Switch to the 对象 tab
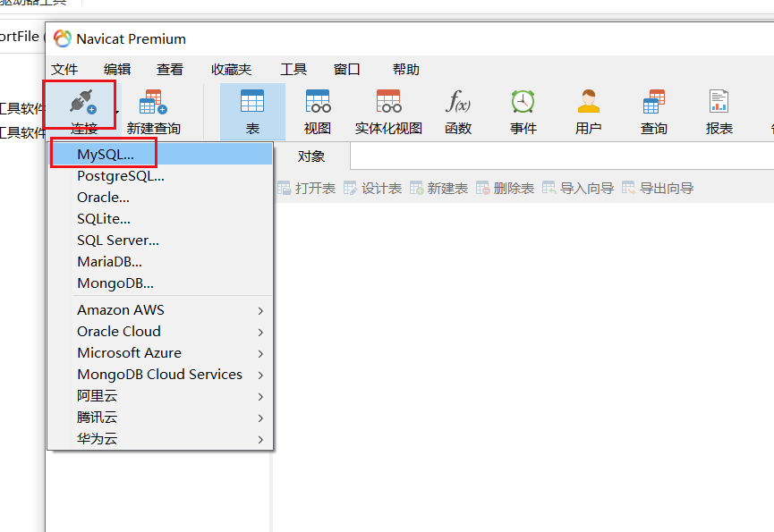Screen dimensions: 774x532 (310, 155)
